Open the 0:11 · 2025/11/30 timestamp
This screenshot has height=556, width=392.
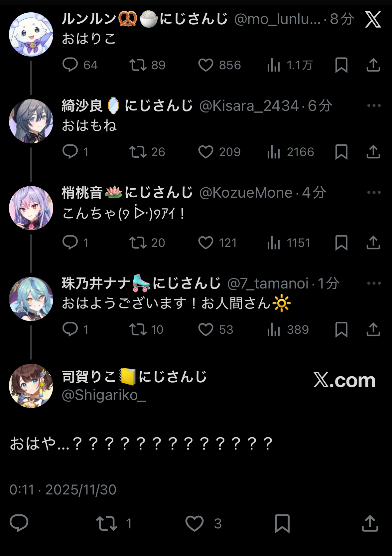point(63,490)
